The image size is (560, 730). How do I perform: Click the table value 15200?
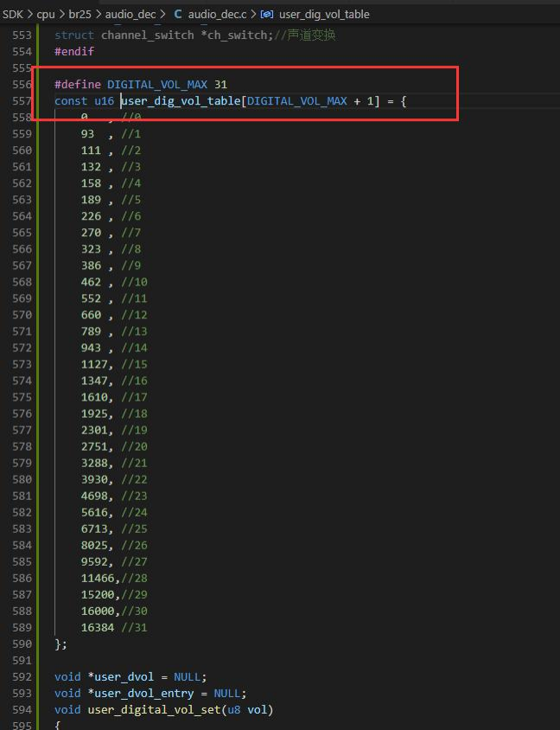[97, 594]
